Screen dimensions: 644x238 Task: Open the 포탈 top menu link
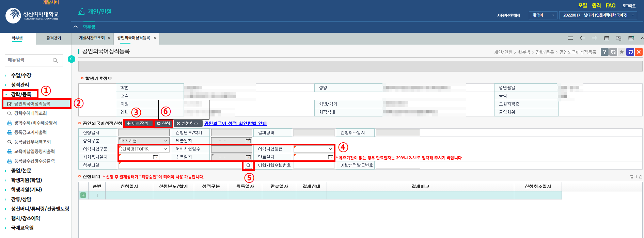coord(583,5)
